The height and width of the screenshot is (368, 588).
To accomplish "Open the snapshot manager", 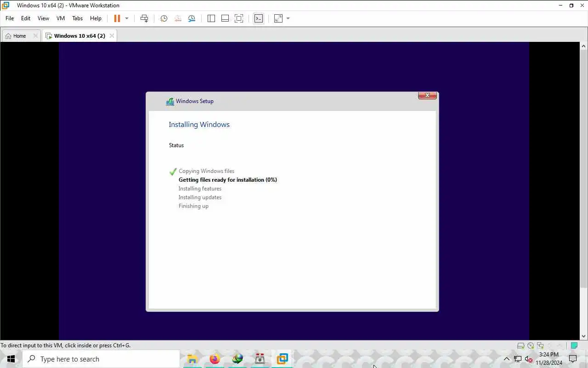I will click(192, 18).
